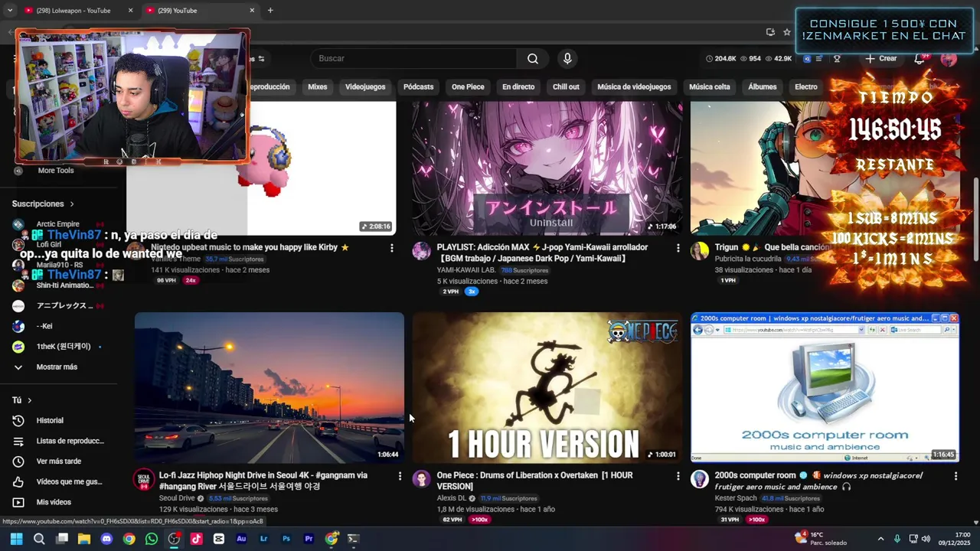Select the Videojuegos filter chip
The height and width of the screenshot is (551, 980).
365,87
